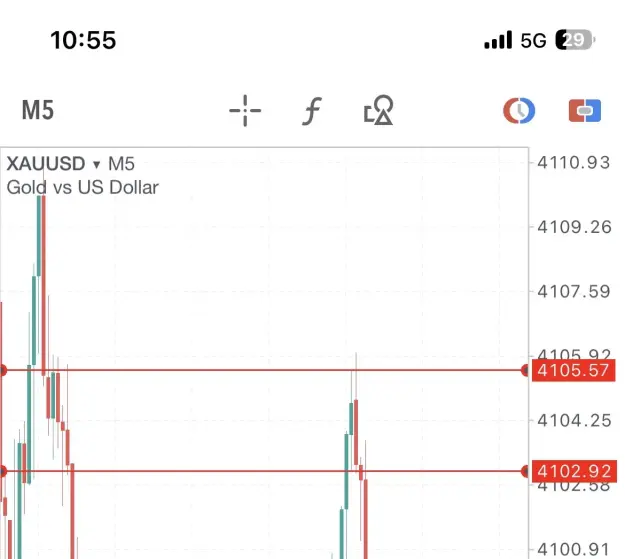
Task: Open the drawing objects shapes tool
Action: 378,110
